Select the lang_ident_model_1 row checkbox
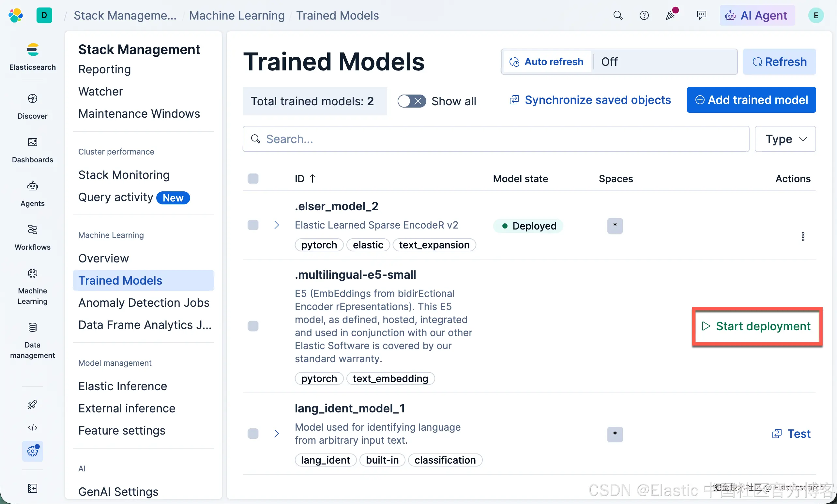Viewport: 837px width, 504px height. [x=253, y=433]
